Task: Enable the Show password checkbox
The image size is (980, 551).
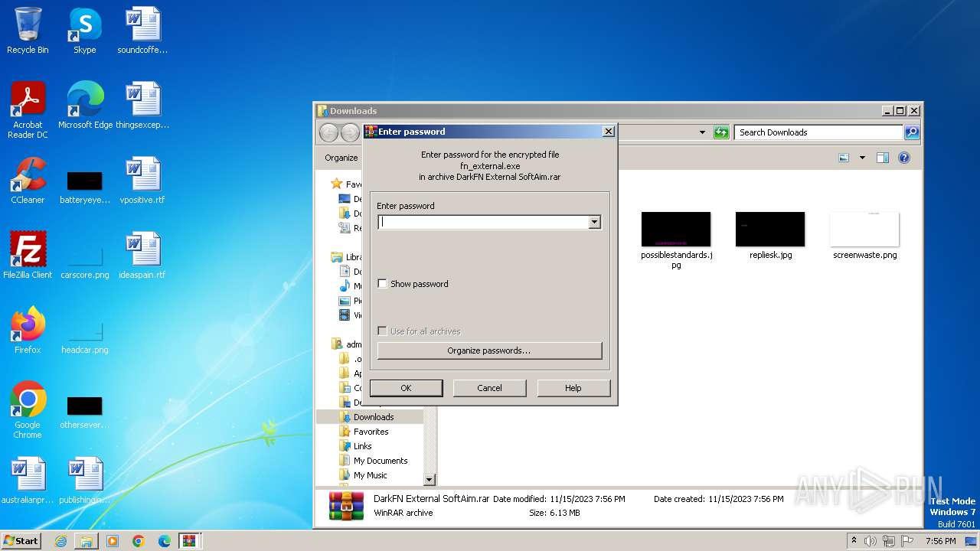Action: [383, 284]
